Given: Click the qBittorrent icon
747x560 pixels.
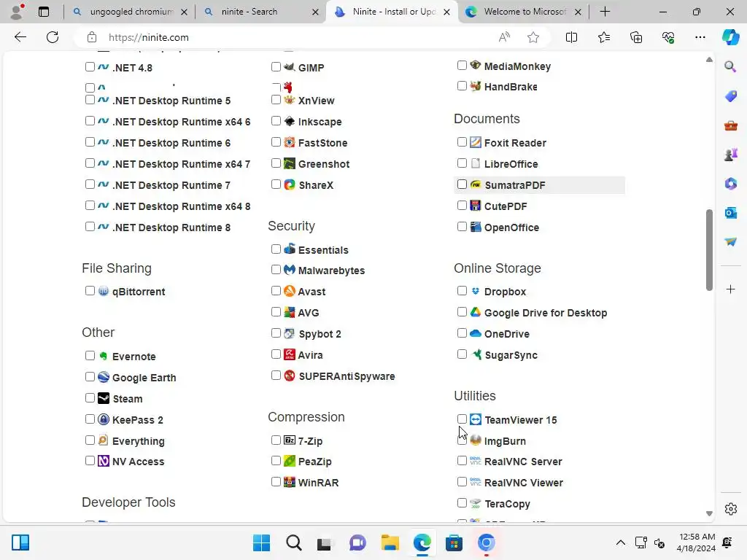Looking at the screenshot, I should click(x=104, y=291).
